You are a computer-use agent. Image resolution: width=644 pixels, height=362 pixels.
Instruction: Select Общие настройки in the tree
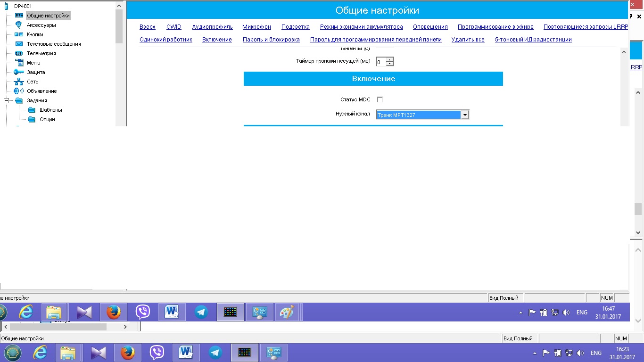pyautogui.click(x=48, y=16)
